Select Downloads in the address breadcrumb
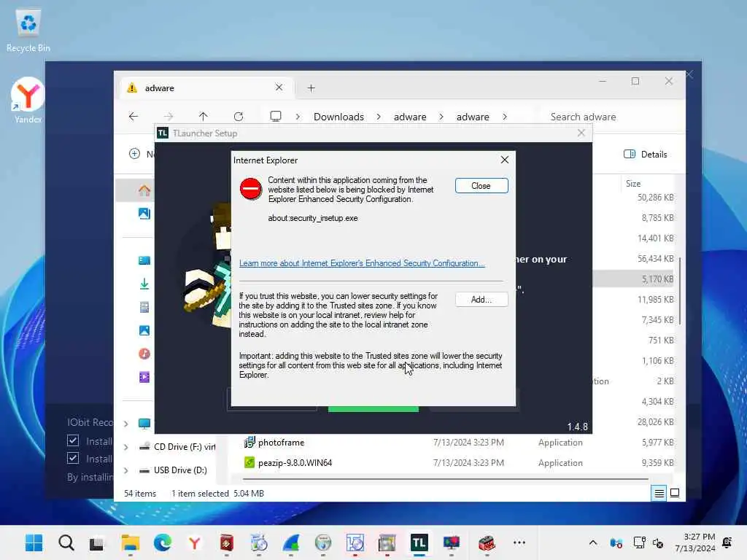Screen dimensions: 747x560 [338, 117]
